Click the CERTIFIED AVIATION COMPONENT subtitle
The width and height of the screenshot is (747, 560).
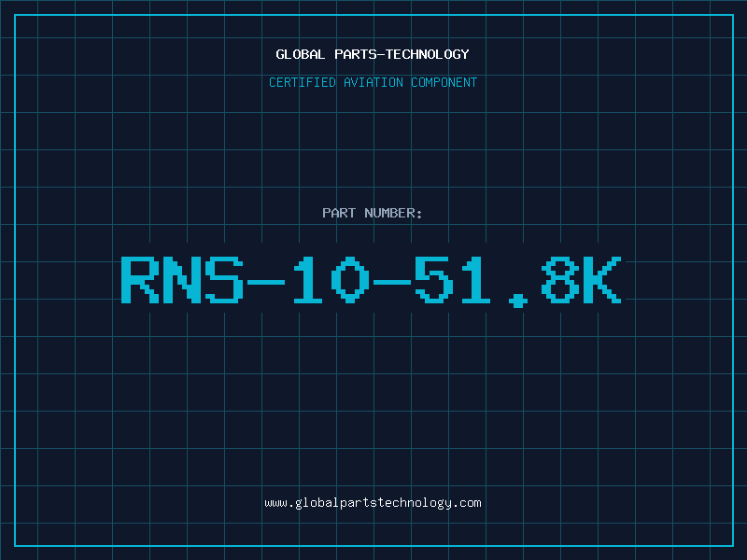373,82
